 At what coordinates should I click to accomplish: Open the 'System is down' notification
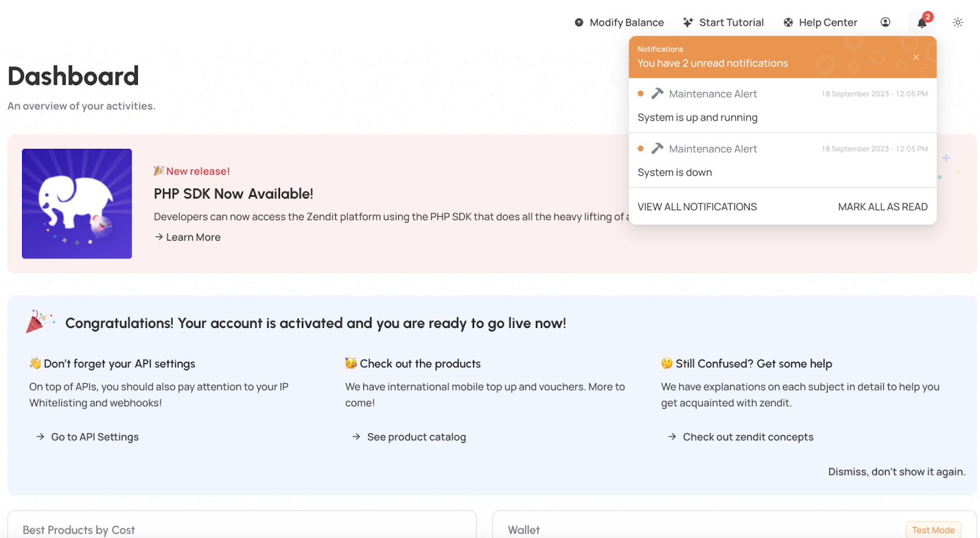783,161
